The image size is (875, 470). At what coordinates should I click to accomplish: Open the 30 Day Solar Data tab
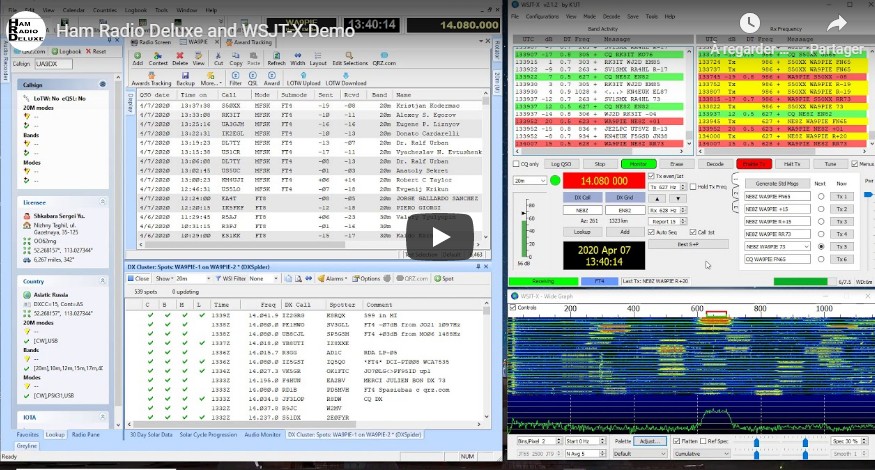coord(151,434)
